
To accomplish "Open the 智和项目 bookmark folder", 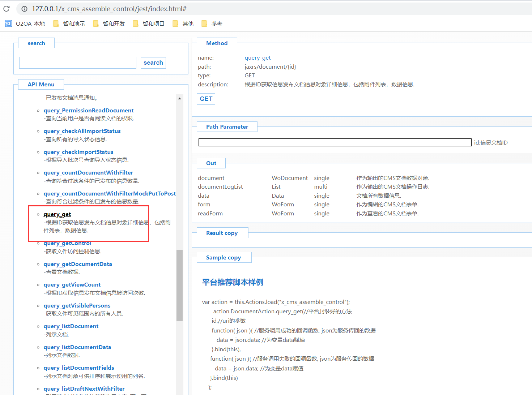I will [149, 23].
